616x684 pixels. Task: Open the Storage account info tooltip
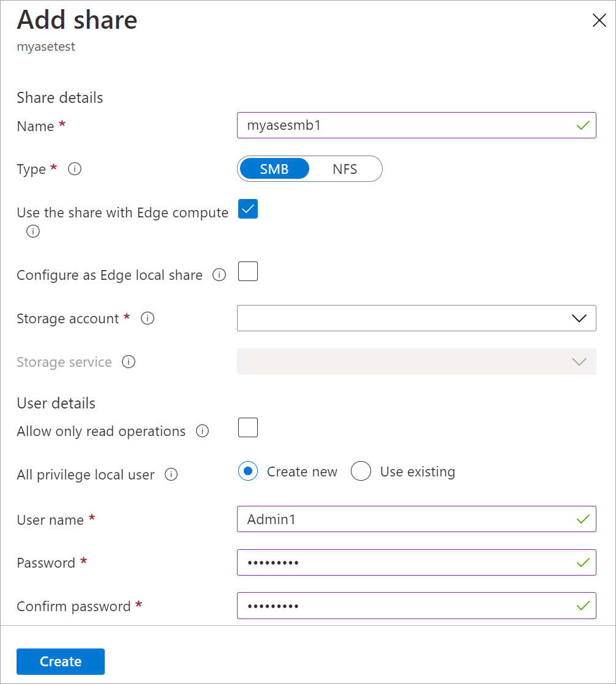[148, 318]
